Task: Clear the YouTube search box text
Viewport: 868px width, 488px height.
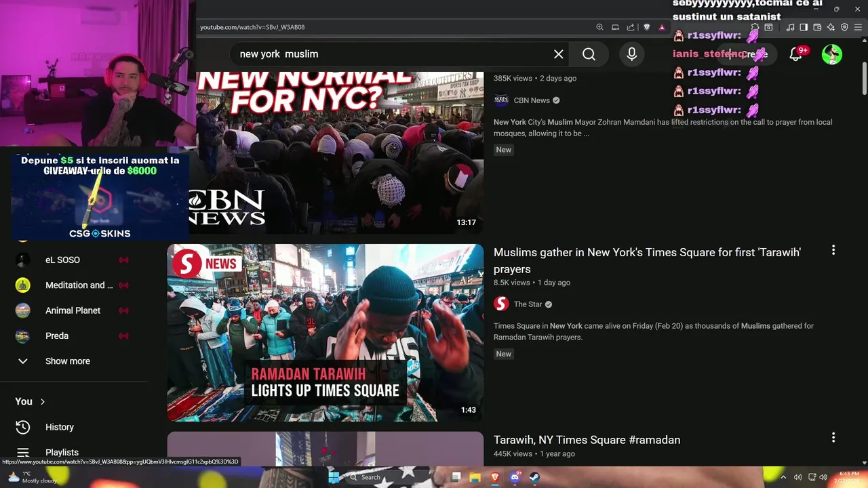Action: 558,54
